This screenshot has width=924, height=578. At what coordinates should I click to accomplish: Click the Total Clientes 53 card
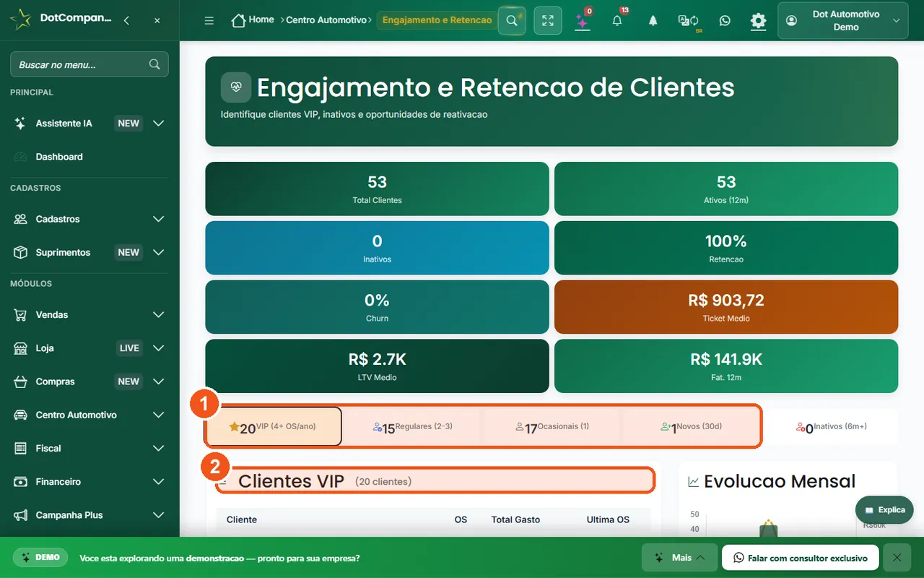pos(377,189)
